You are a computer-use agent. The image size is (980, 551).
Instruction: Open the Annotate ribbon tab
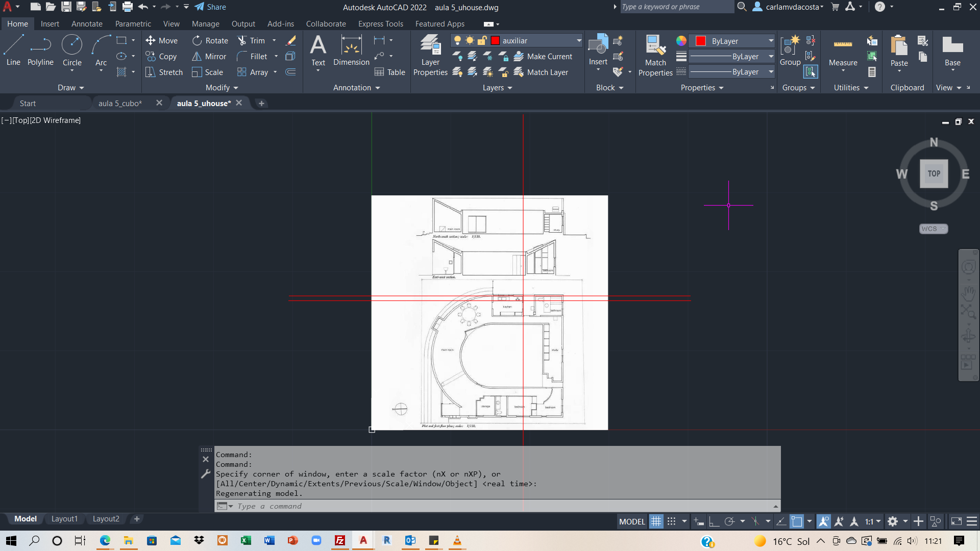coord(87,24)
